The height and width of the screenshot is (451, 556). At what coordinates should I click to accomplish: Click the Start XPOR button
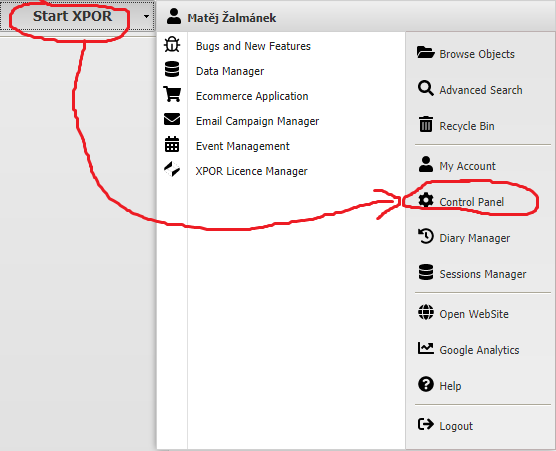pyautogui.click(x=72, y=16)
